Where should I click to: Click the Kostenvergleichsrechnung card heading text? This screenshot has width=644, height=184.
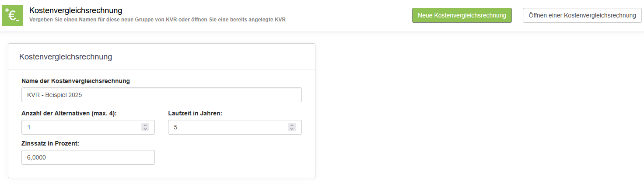pos(66,57)
